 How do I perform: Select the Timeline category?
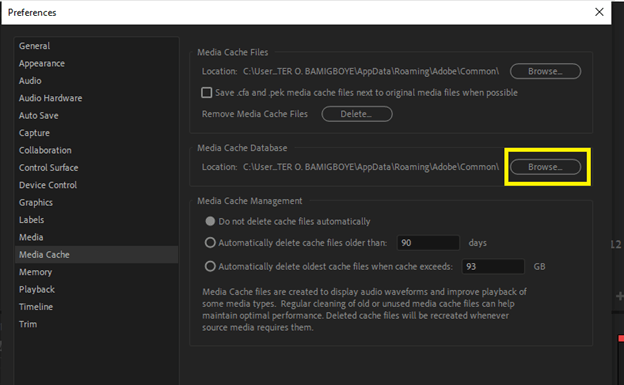click(x=36, y=307)
